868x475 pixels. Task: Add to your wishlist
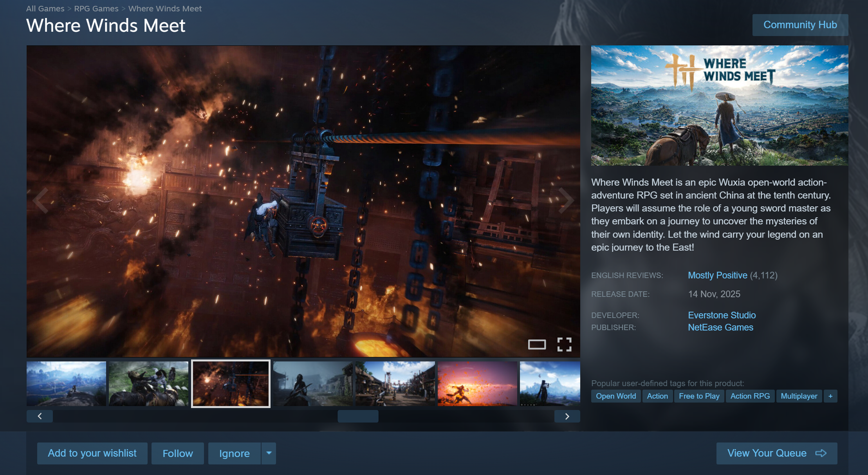pos(92,453)
